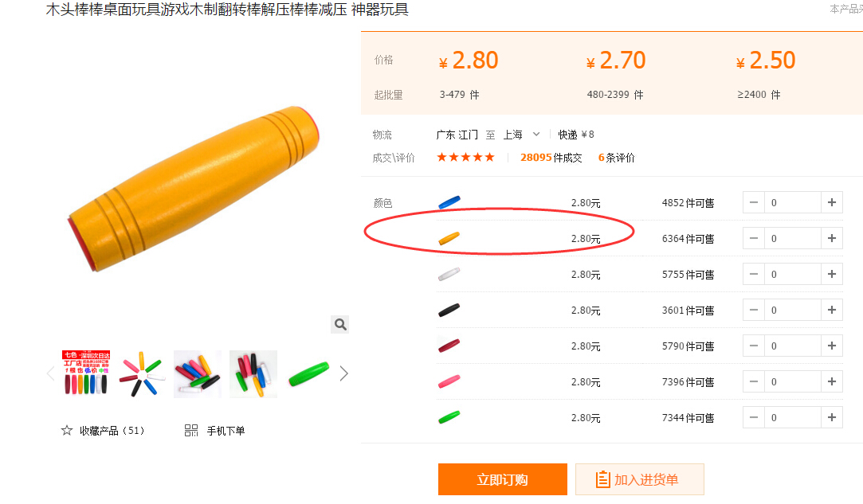The height and width of the screenshot is (504, 863).
Task: Click the white stick quantity input field
Action: (x=792, y=274)
